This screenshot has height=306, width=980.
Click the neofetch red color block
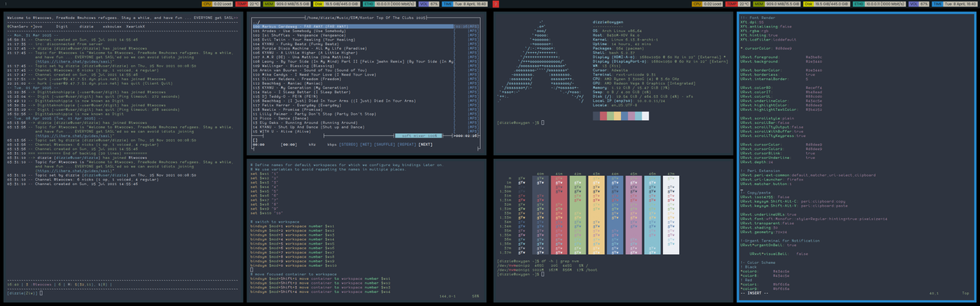click(605, 116)
